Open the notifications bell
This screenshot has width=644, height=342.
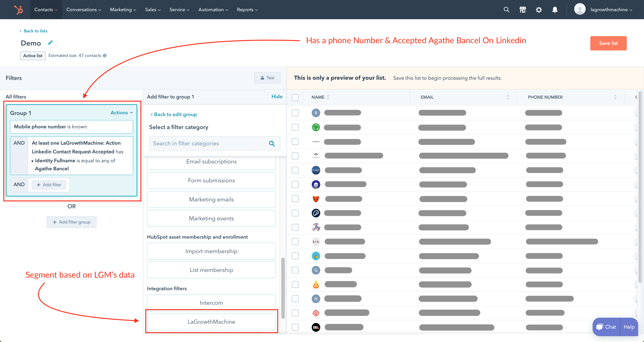point(555,10)
